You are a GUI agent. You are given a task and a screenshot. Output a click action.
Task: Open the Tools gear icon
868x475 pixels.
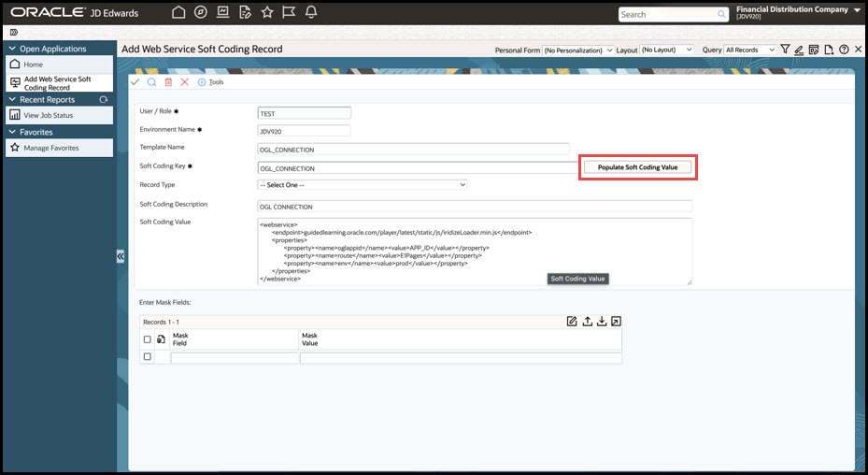(202, 82)
